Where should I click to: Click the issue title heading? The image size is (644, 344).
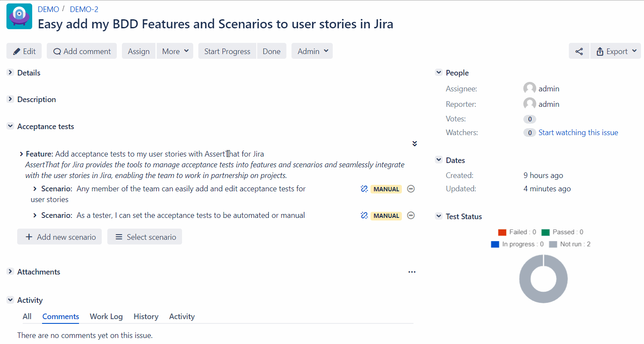216,24
